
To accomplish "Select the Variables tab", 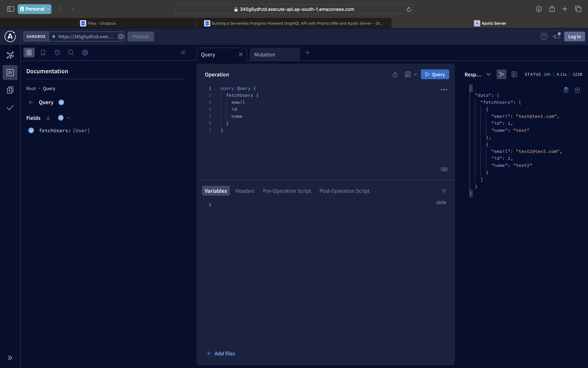I will point(216,191).
